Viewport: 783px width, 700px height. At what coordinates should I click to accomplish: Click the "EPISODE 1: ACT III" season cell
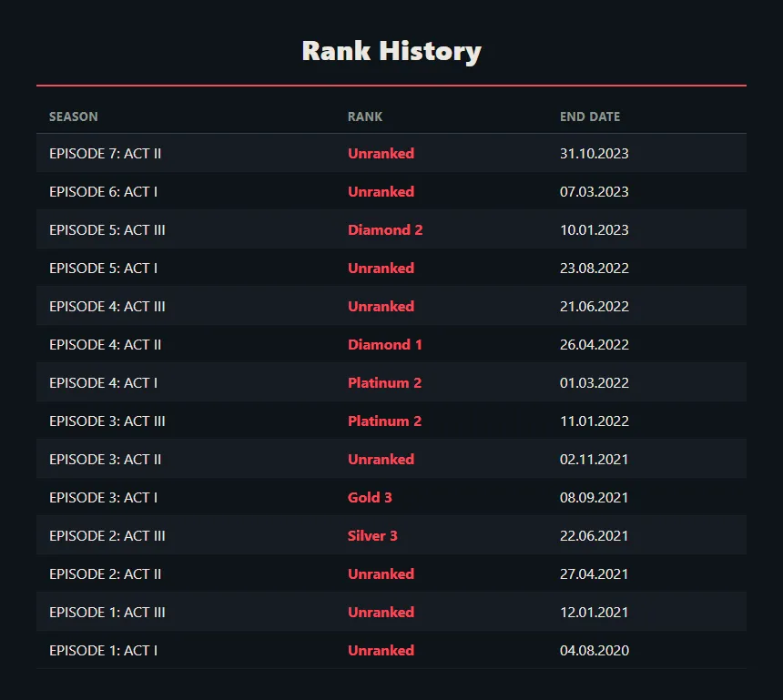107,613
